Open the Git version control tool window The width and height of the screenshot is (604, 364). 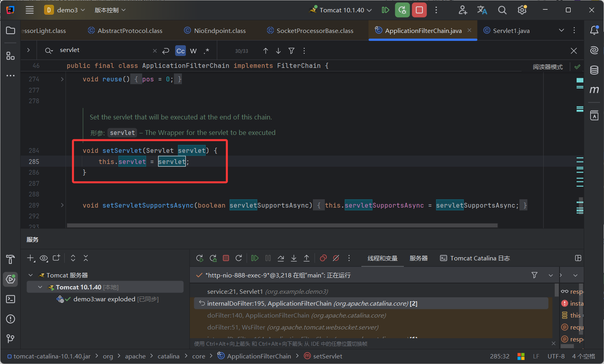coord(11,339)
